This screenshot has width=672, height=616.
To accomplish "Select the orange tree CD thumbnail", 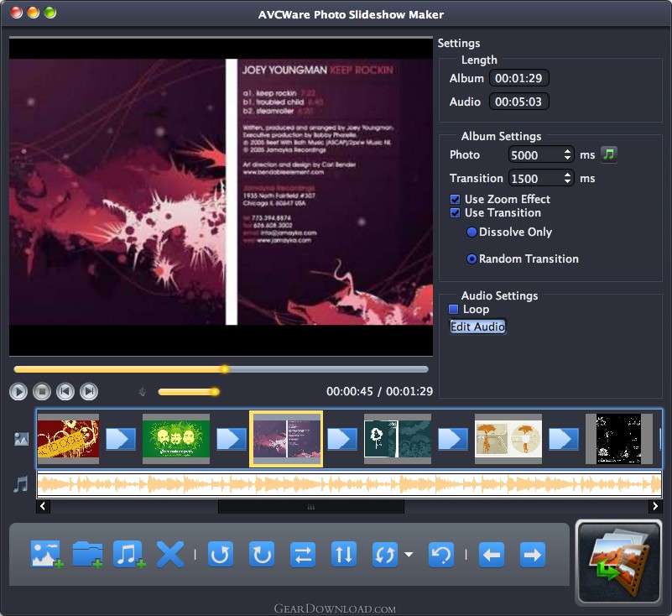I will click(x=508, y=439).
